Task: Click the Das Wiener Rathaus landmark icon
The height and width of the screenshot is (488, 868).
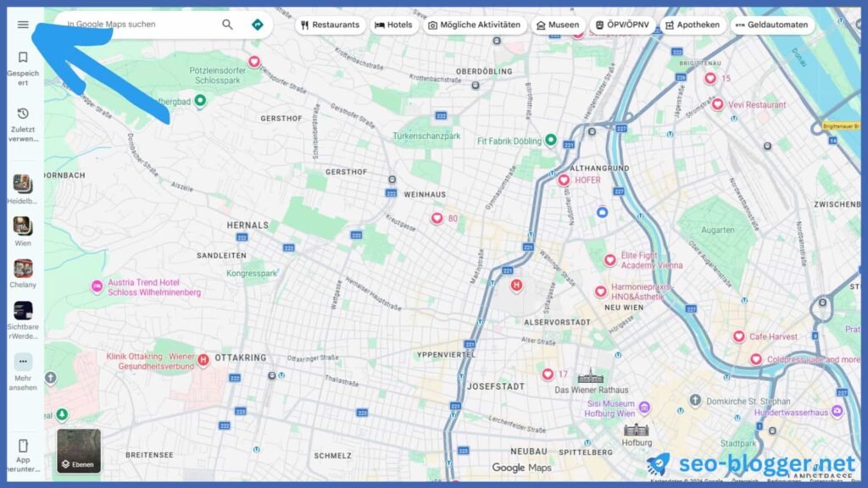Action: point(591,376)
